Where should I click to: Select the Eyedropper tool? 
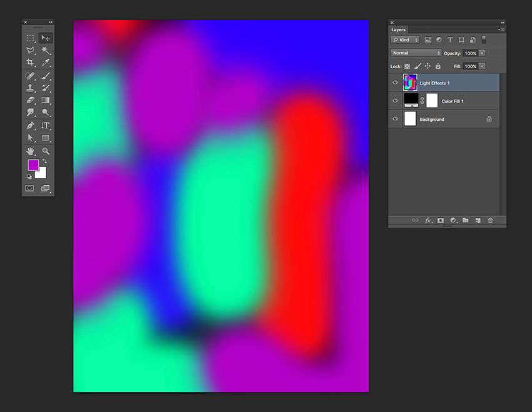[46, 62]
